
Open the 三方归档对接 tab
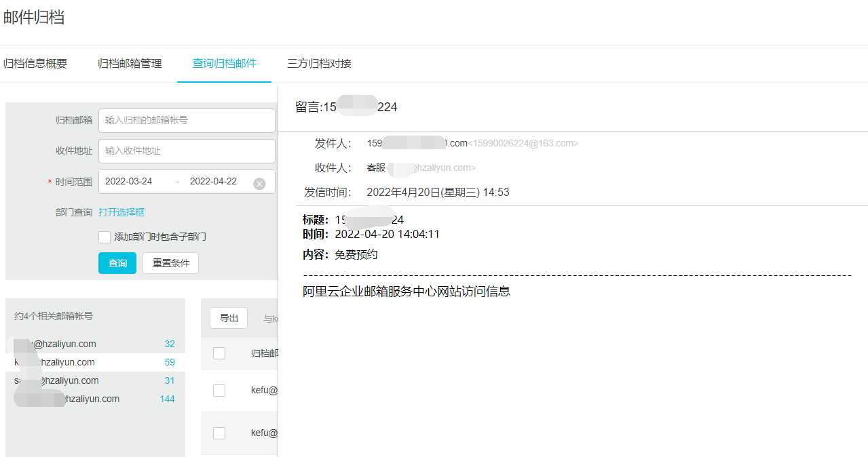319,64
